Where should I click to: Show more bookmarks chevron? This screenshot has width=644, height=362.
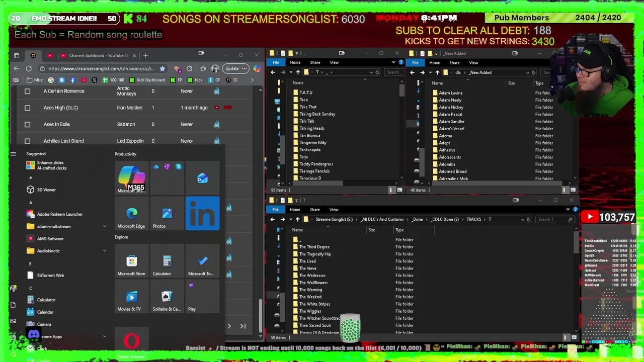(252, 80)
